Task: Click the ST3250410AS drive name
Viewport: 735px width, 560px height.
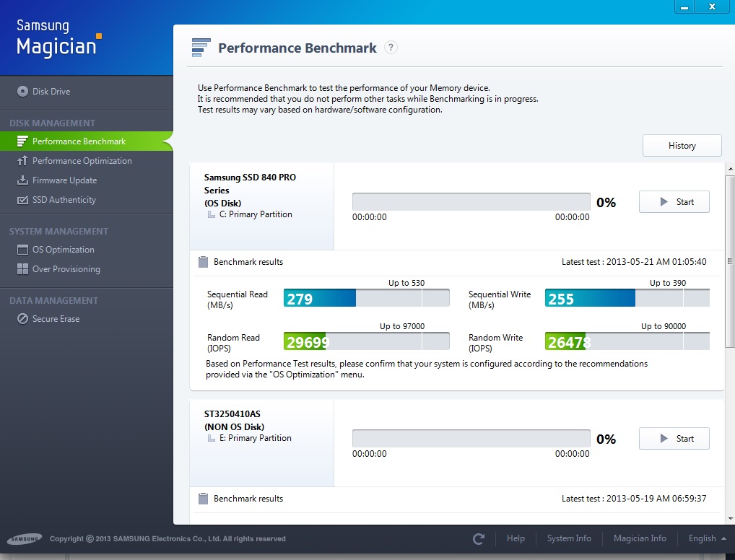Action: 232,414
